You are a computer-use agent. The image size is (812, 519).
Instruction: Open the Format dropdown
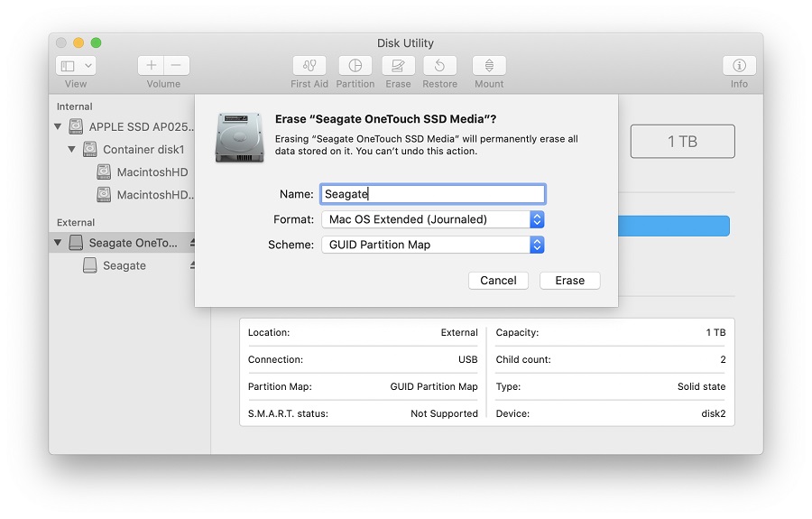[x=433, y=219]
